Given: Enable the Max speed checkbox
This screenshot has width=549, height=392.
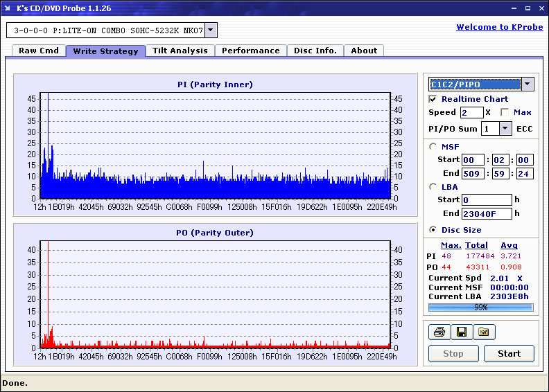Looking at the screenshot, I should click(x=505, y=112).
